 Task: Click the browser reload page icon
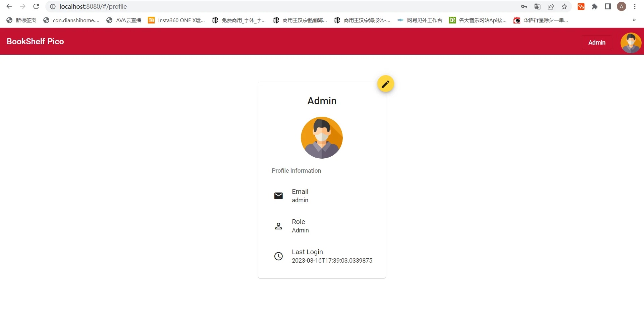36,6
